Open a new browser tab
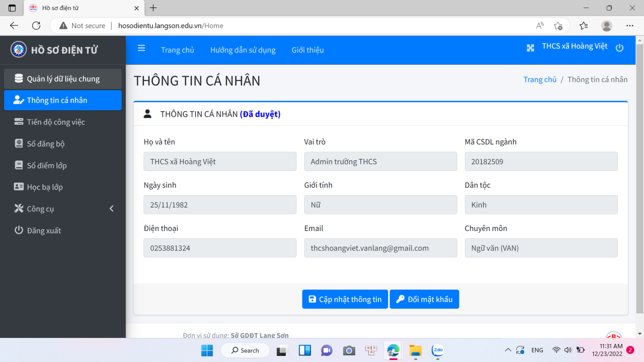Image resolution: width=644 pixels, height=362 pixels. point(153,8)
